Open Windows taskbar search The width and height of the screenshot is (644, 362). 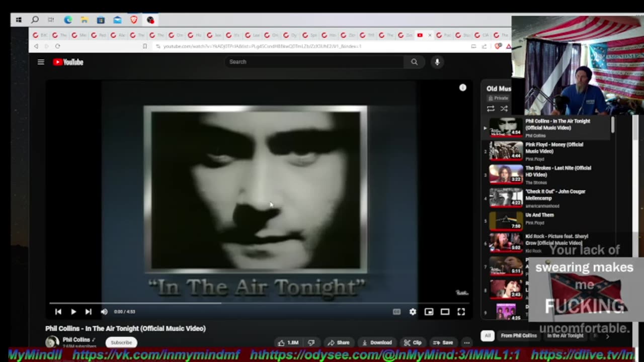(x=35, y=20)
